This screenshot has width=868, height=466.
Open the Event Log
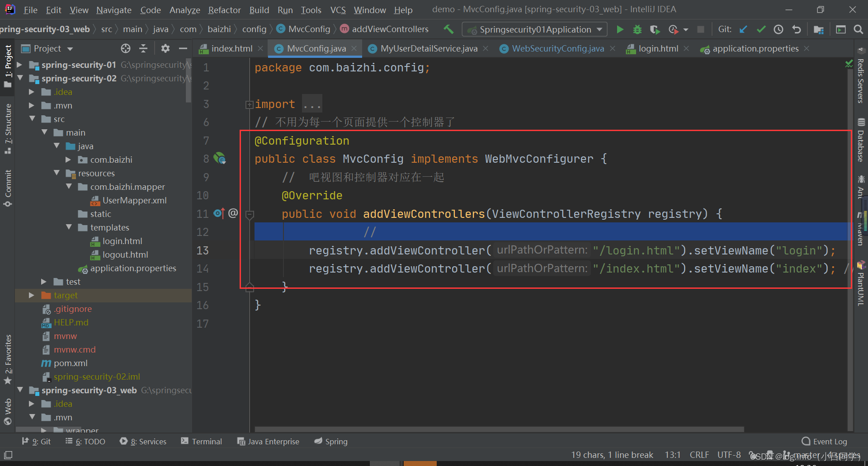point(825,442)
